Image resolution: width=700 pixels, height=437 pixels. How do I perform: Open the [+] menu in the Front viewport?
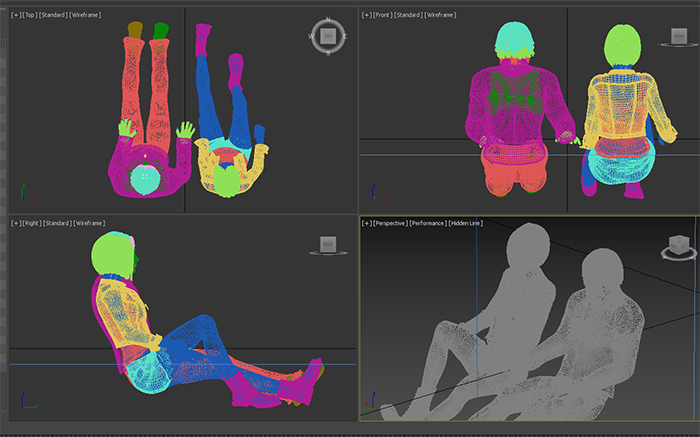[366, 17]
